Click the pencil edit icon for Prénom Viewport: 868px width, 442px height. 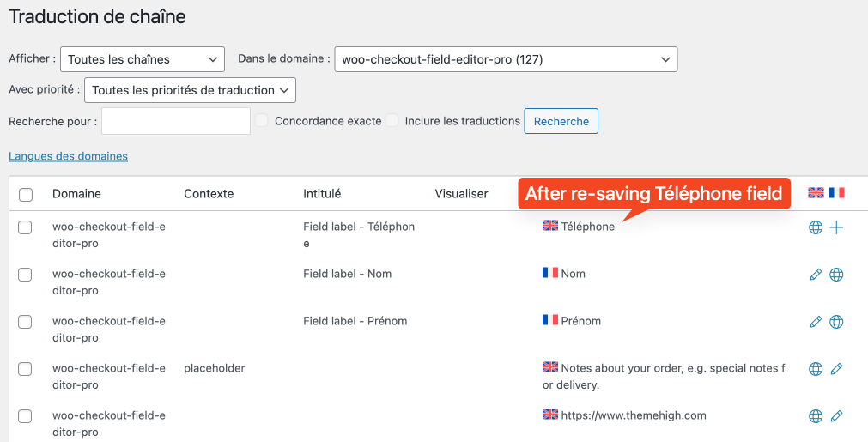pos(816,321)
